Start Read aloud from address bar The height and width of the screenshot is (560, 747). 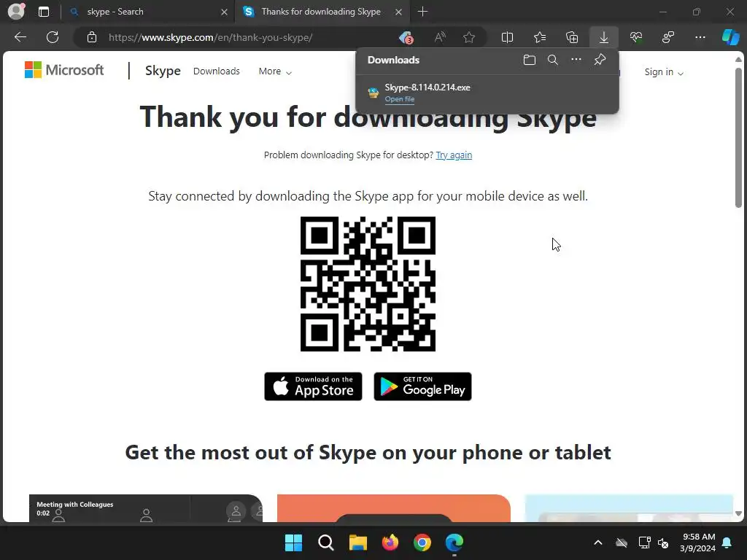pyautogui.click(x=440, y=37)
